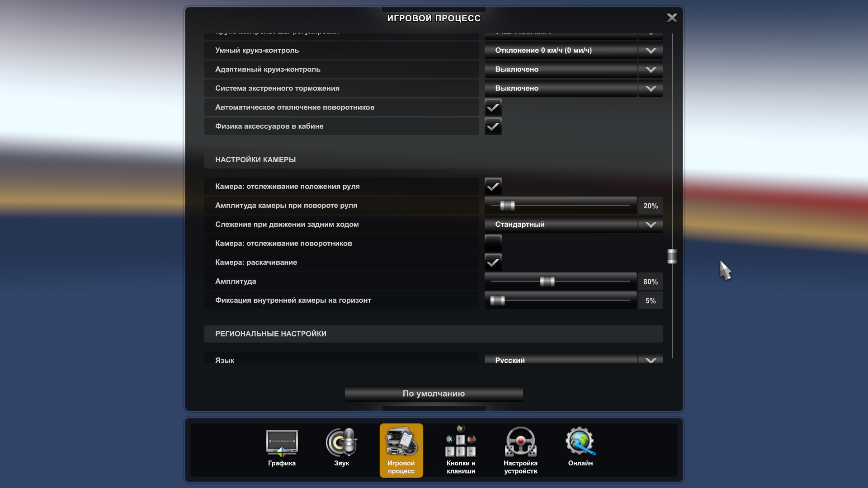
Task: Click the Амплитуда row label
Action: (236, 282)
